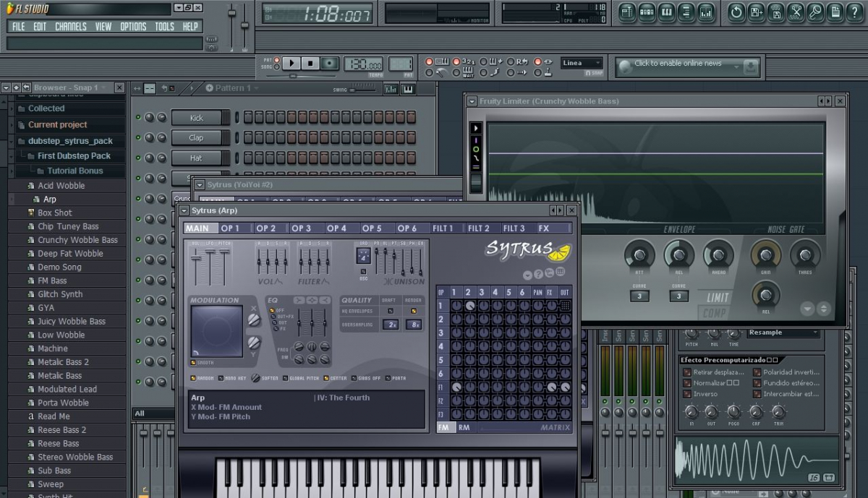Enable Mono Key option in Sytrus

221,378
